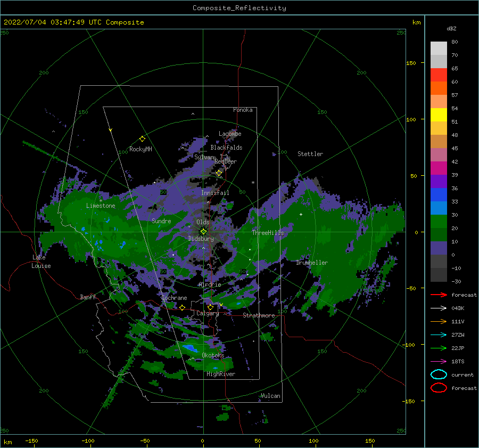Click the yellow diamond marker above Calgary
Image resolution: width=479 pixels, height=448 pixels.
(x=210, y=307)
